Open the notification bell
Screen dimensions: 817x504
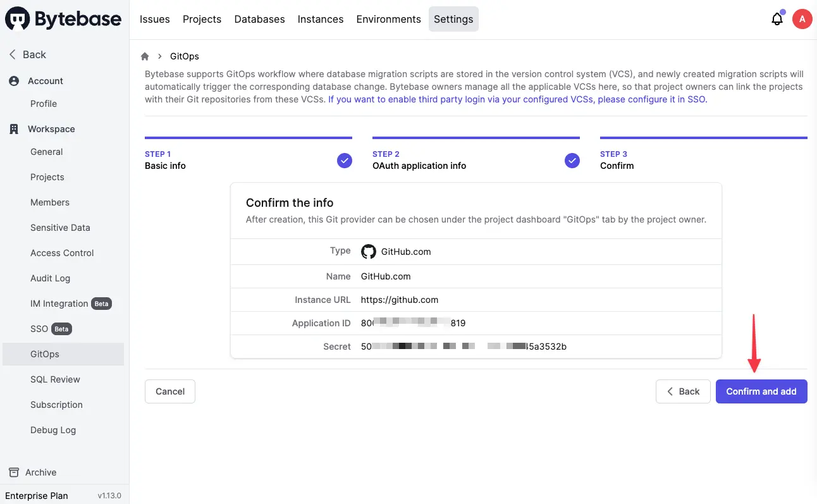(x=777, y=19)
